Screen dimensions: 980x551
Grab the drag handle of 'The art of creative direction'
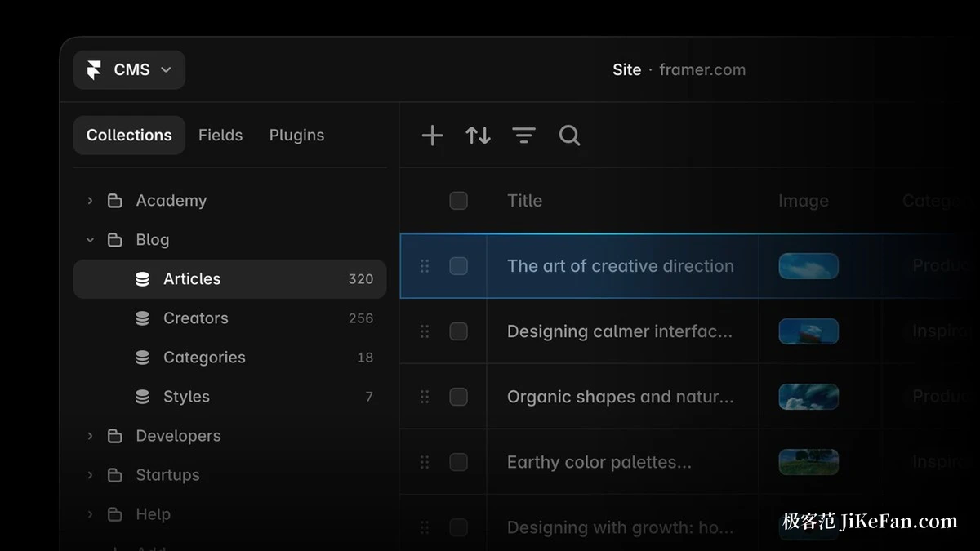point(425,266)
